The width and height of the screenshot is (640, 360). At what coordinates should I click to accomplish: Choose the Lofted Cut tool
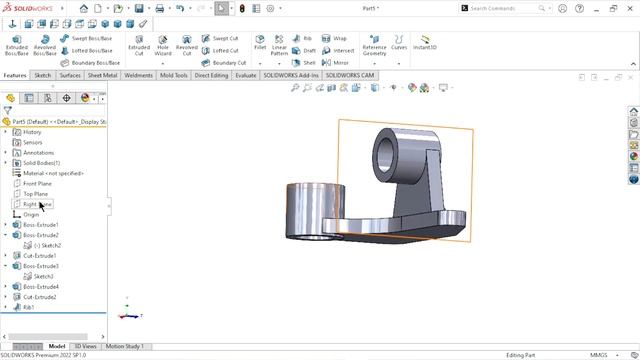[220, 51]
